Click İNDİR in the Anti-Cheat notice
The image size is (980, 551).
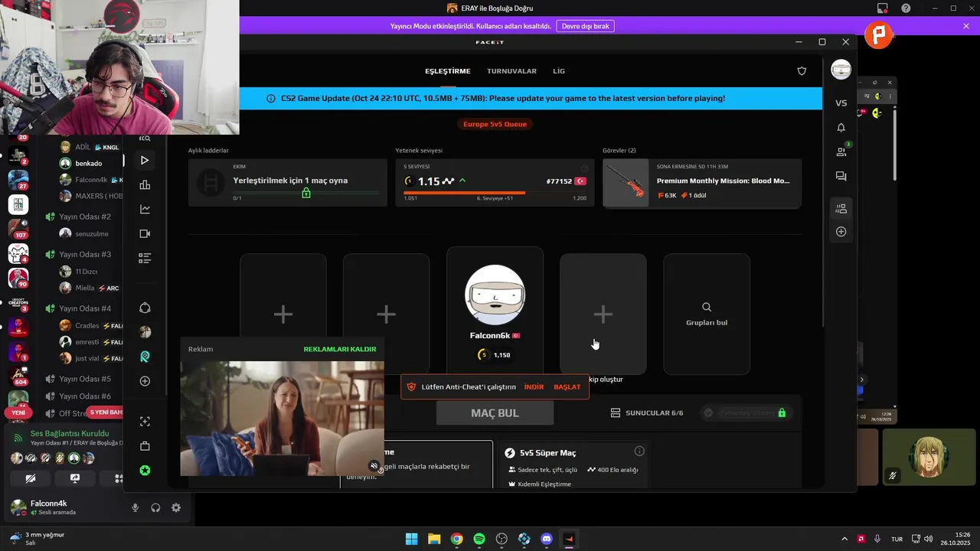coord(534,387)
